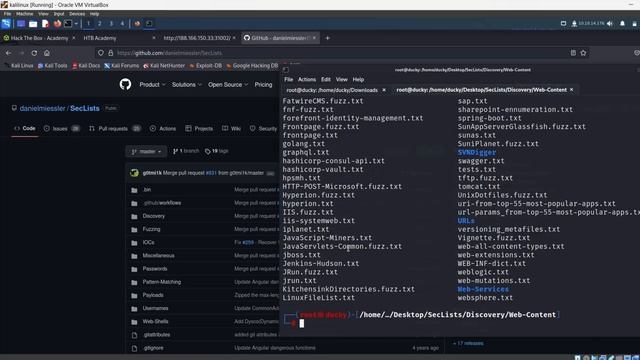Open the Passwords folder on GitHub
640x360 pixels.
pos(155,269)
